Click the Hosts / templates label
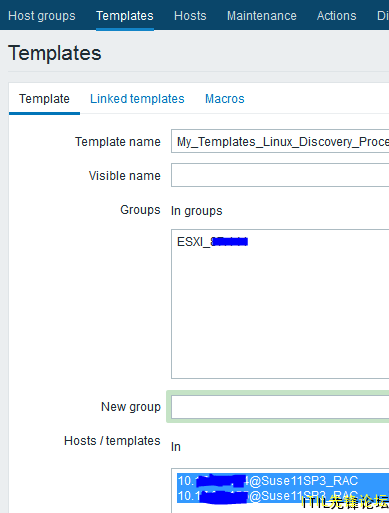The image size is (389, 513). 112,441
